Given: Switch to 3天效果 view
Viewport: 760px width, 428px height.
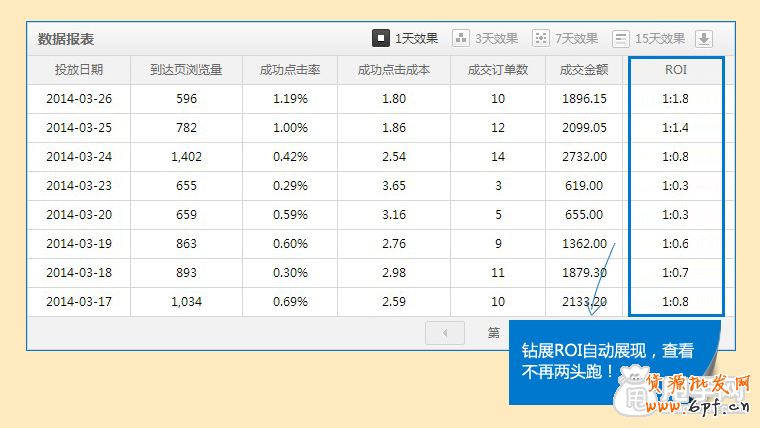Looking at the screenshot, I should (x=496, y=39).
